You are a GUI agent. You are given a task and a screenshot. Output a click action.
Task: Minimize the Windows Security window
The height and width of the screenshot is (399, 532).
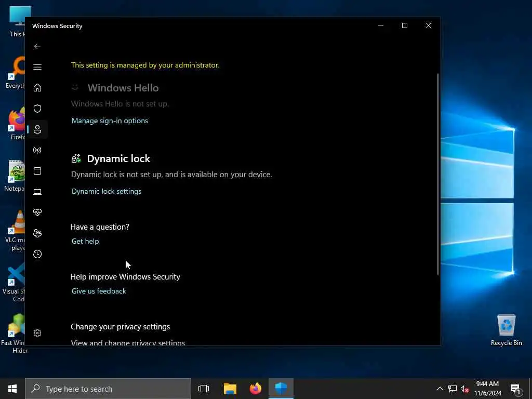coord(381,25)
